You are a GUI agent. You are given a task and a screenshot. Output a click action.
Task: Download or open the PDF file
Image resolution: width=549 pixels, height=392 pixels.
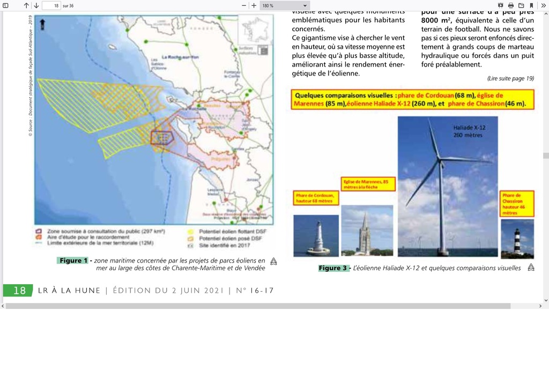click(x=521, y=5)
